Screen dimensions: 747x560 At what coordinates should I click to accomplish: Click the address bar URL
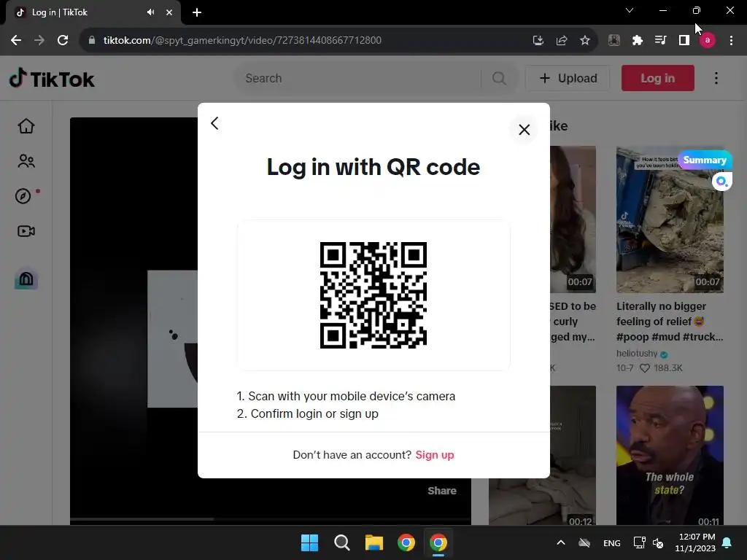[x=242, y=41]
